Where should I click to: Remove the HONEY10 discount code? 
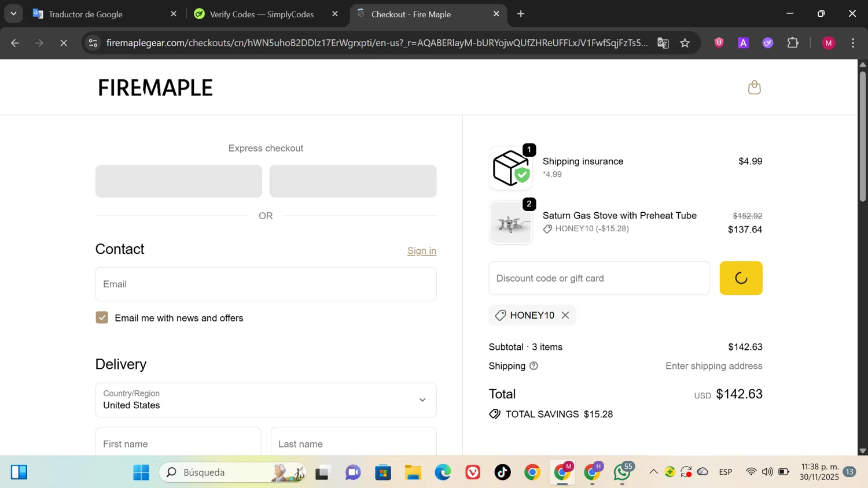point(565,315)
